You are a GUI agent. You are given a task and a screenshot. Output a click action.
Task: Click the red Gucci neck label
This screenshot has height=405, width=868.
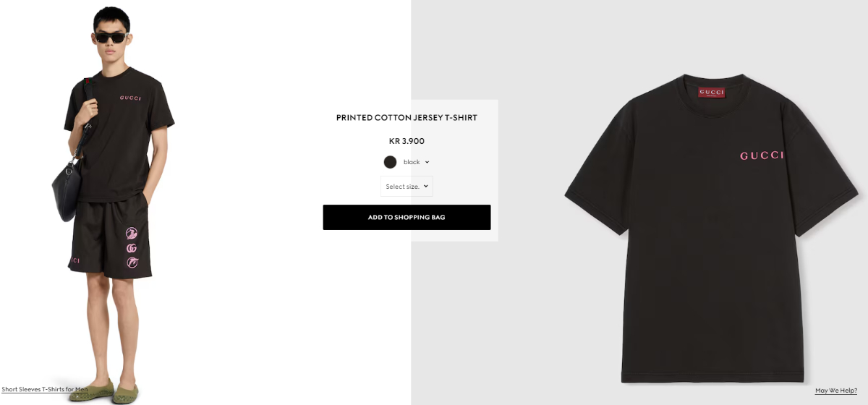(712, 93)
